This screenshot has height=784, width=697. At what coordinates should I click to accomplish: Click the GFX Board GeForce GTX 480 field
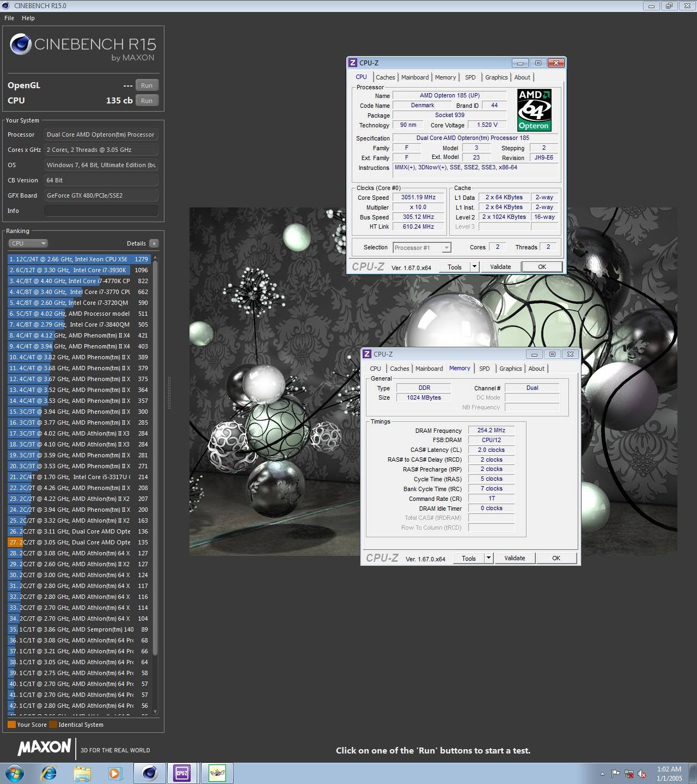coord(101,195)
